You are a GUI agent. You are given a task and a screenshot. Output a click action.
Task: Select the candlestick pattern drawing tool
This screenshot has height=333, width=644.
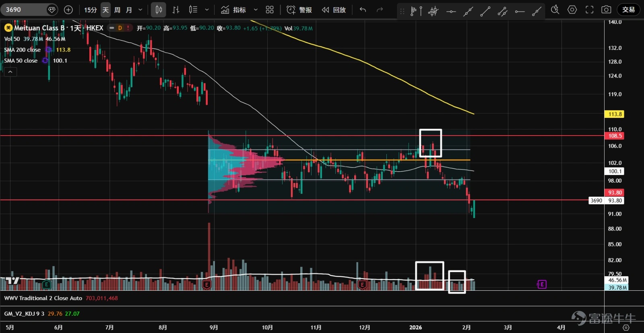click(433, 11)
